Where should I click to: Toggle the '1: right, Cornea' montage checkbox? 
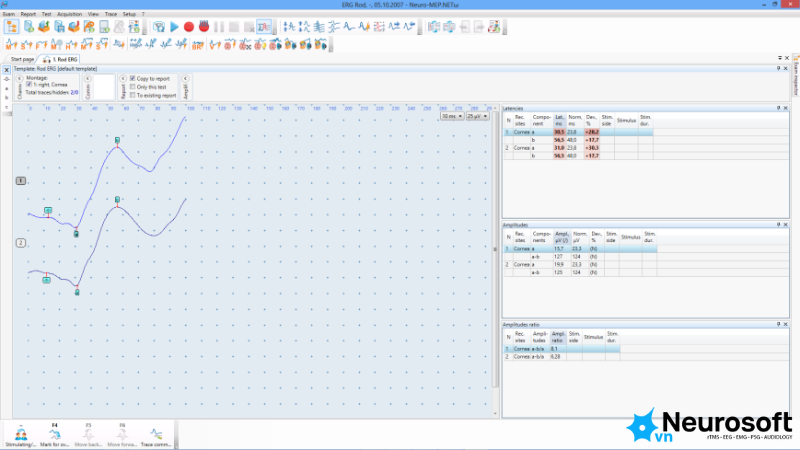pyautogui.click(x=29, y=85)
